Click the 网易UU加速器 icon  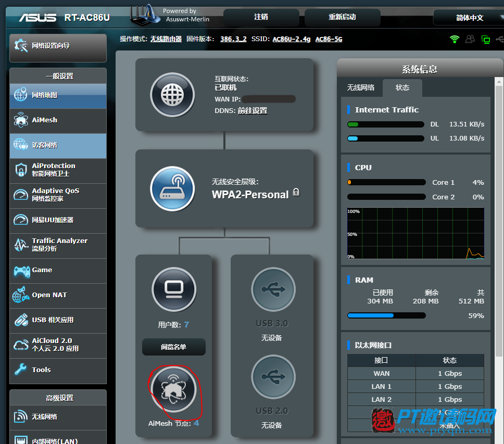pos(21,220)
